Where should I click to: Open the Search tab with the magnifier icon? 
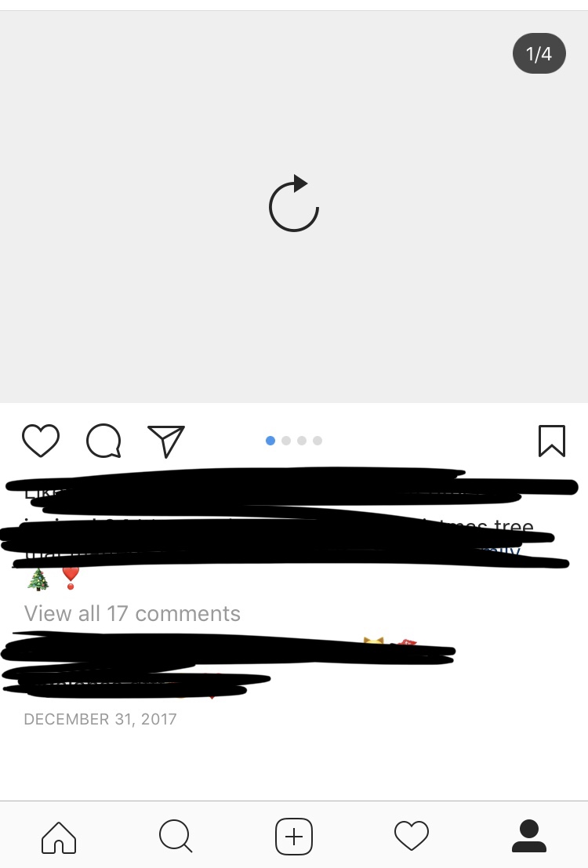pos(176,836)
